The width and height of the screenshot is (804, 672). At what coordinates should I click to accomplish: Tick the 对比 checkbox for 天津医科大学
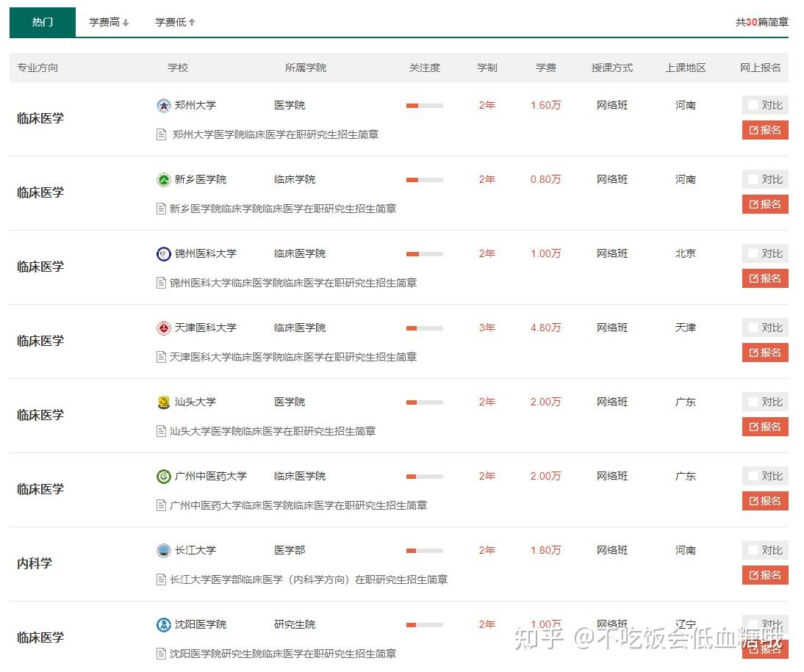pyautogui.click(x=753, y=328)
